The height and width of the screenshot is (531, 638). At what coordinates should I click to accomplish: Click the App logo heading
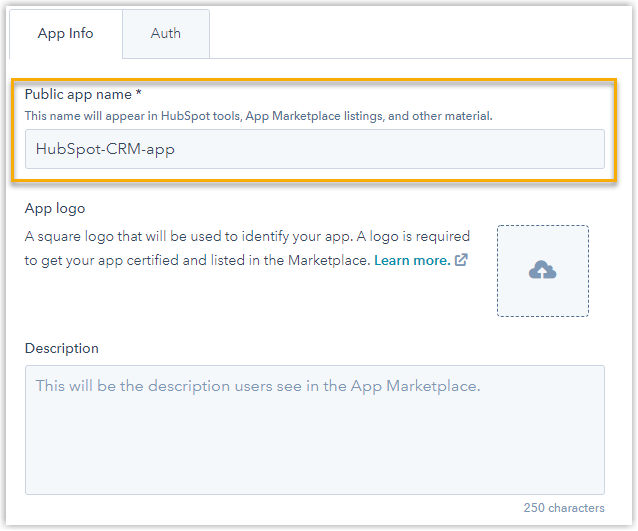click(x=55, y=209)
